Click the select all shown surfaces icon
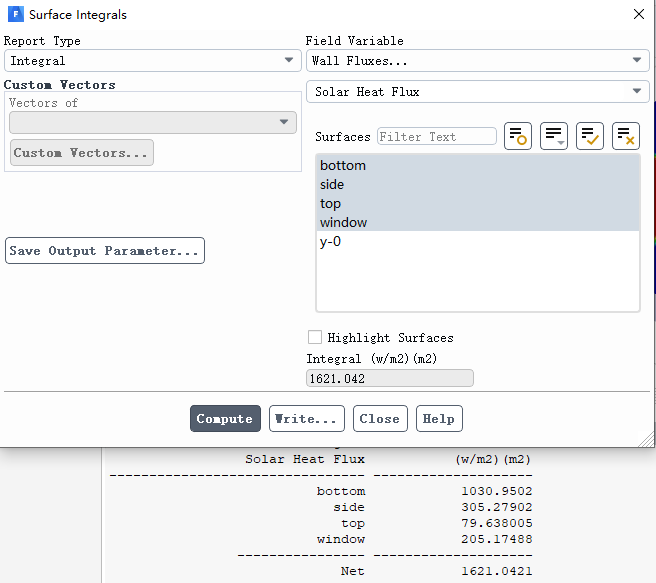Viewport: 656px width, 583px height. [x=590, y=136]
